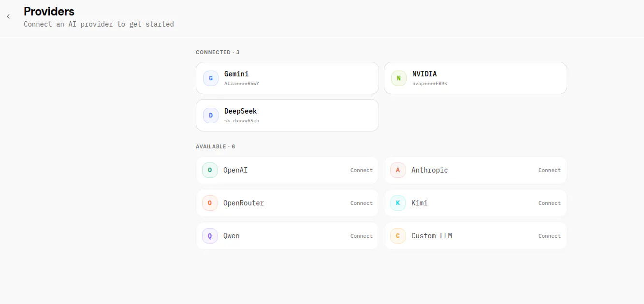The width and height of the screenshot is (644, 304).
Task: Click the Anthropic provider label
Action: coord(430,170)
